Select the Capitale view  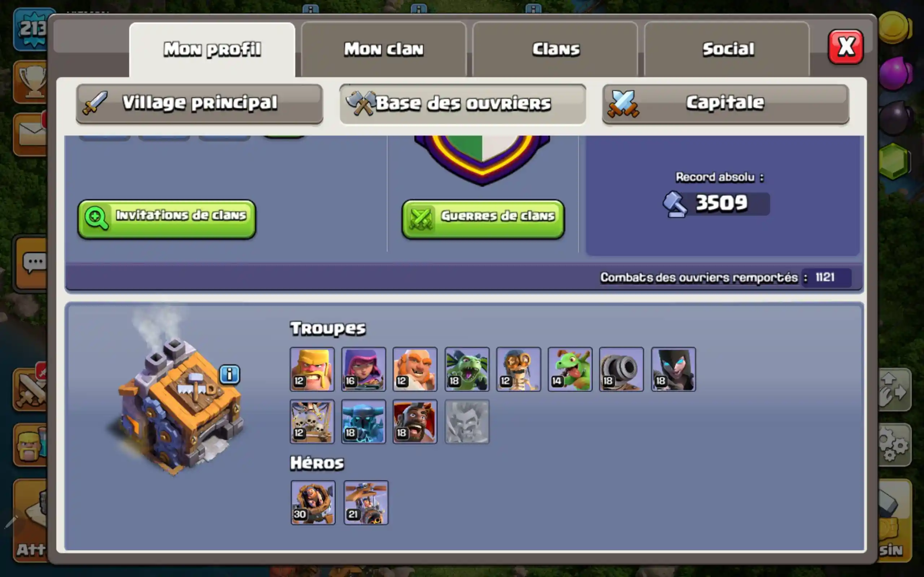[725, 104]
